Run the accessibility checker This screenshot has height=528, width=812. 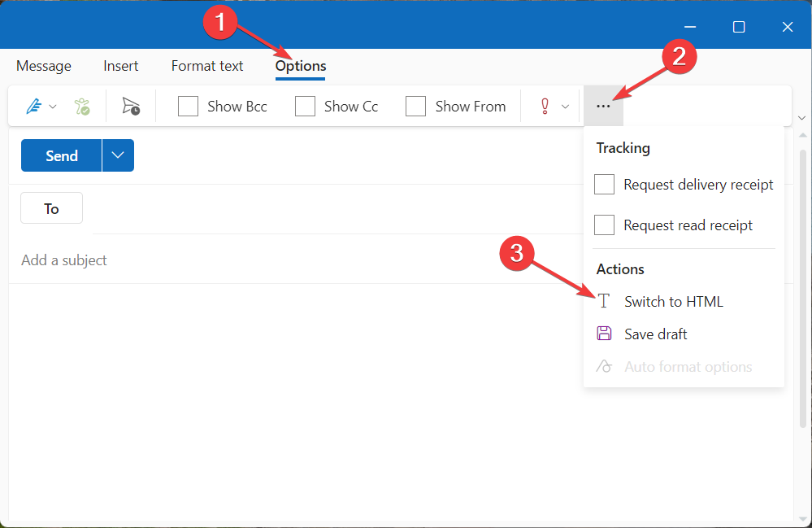pos(82,106)
